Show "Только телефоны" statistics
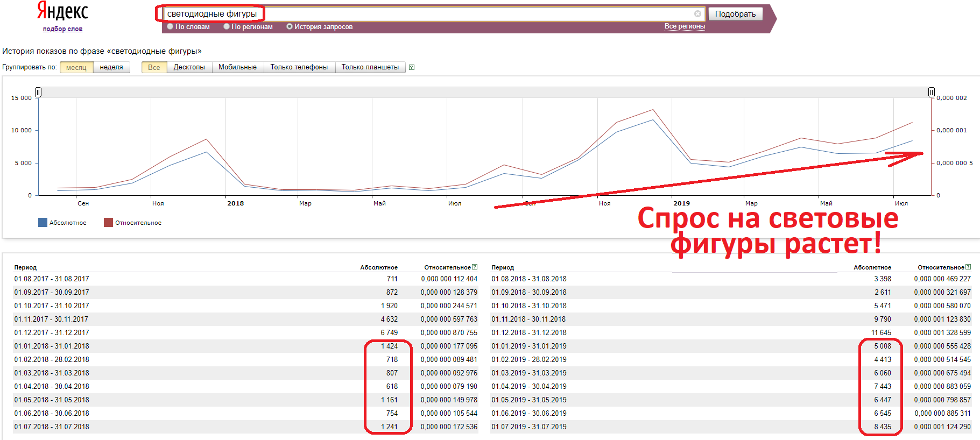This screenshot has height=440, width=980. (299, 67)
